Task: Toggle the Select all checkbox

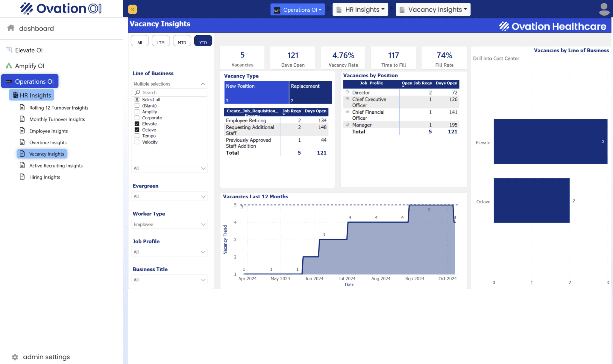Action: (137, 100)
